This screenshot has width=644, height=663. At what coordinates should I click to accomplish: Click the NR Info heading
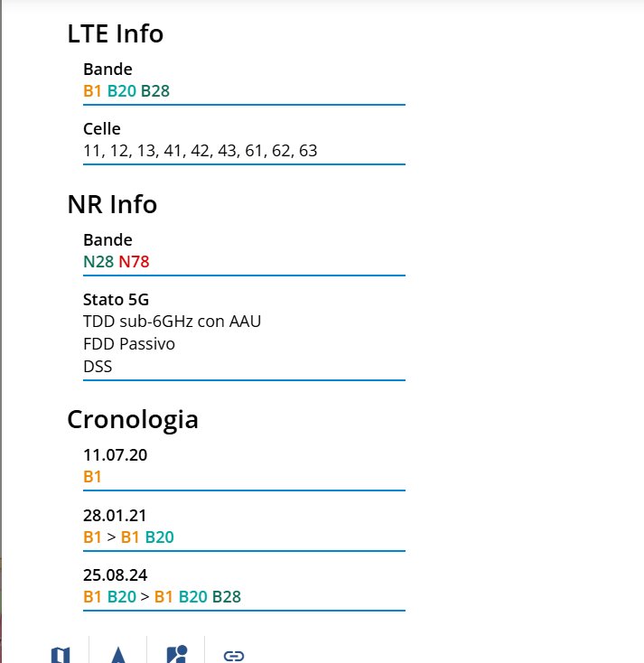point(112,204)
